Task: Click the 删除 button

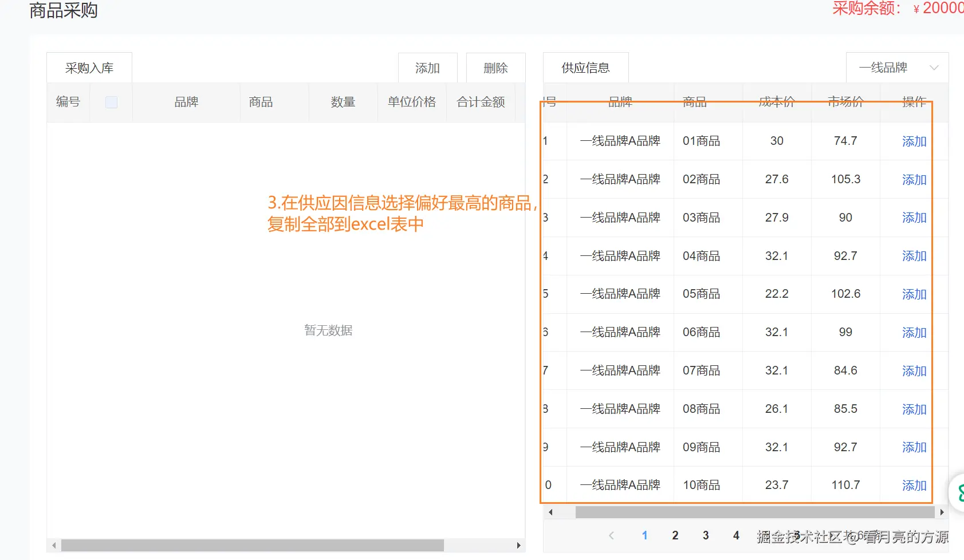Action: point(495,68)
